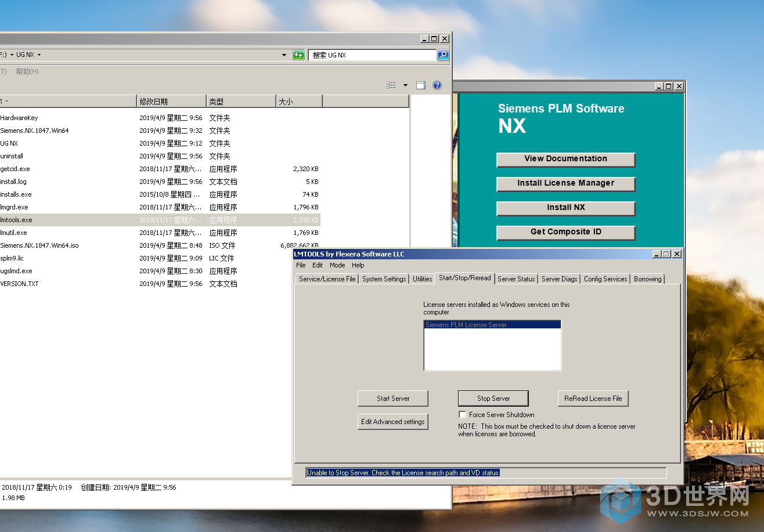Select the uninstall folder row

tap(160, 156)
